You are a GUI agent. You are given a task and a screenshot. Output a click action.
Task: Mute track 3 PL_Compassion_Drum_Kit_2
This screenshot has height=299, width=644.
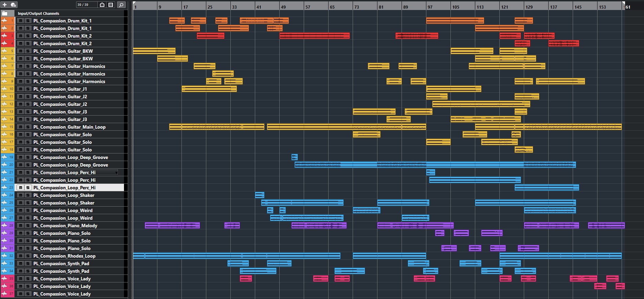coord(21,36)
